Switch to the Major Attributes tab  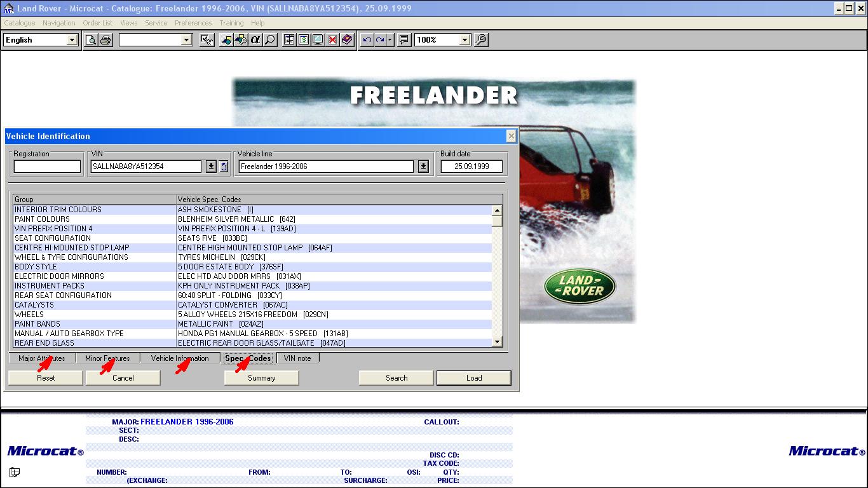42,358
